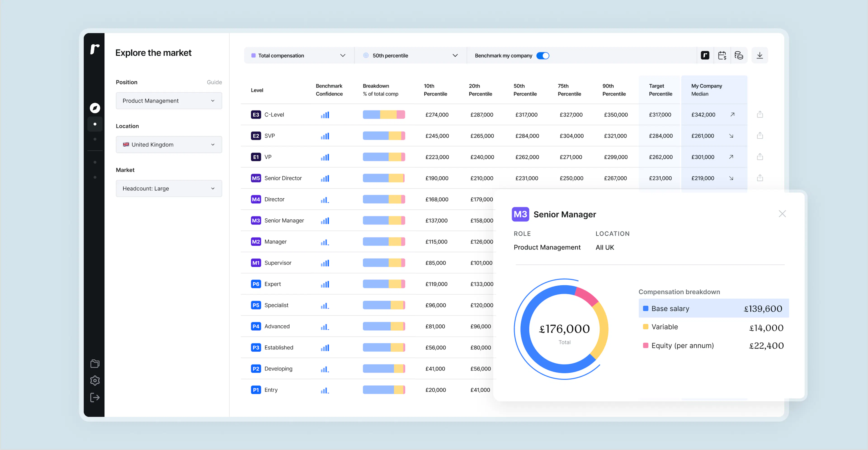Viewport: 868px width, 450px height.
Task: Select the Variable breakdown row
Action: pyautogui.click(x=713, y=327)
